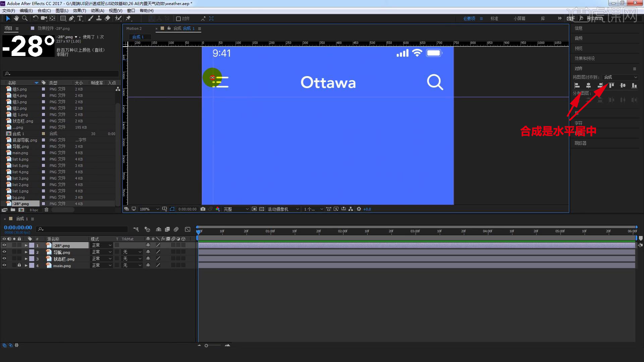Select the horizontal Type tool
This screenshot has height=362, width=644.
(80, 18)
